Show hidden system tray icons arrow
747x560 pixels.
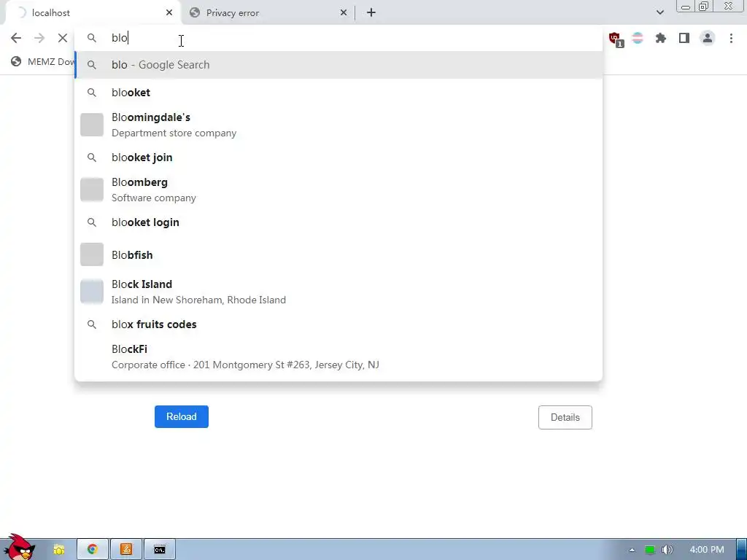tap(632, 550)
